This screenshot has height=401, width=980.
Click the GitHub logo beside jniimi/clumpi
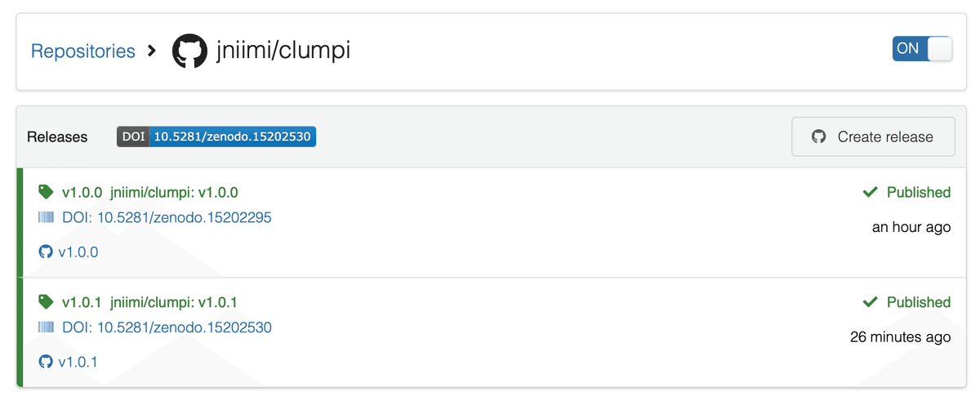(189, 51)
